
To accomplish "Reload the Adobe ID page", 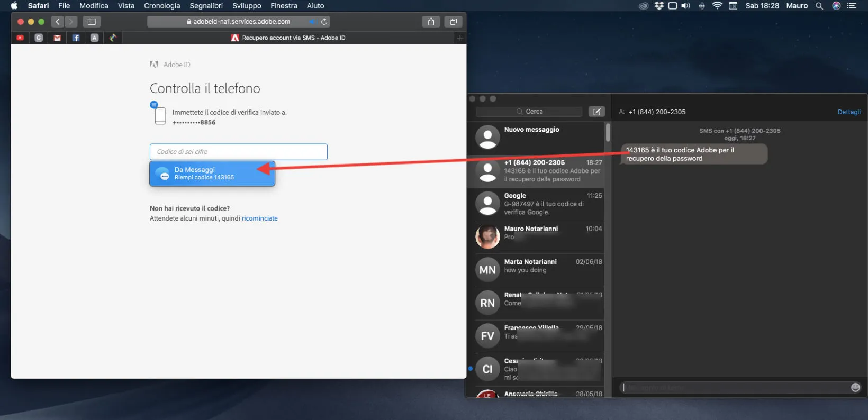I will [x=324, y=22].
